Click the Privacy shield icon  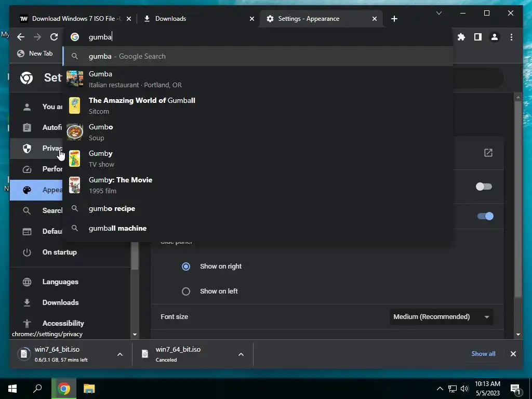pos(27,148)
